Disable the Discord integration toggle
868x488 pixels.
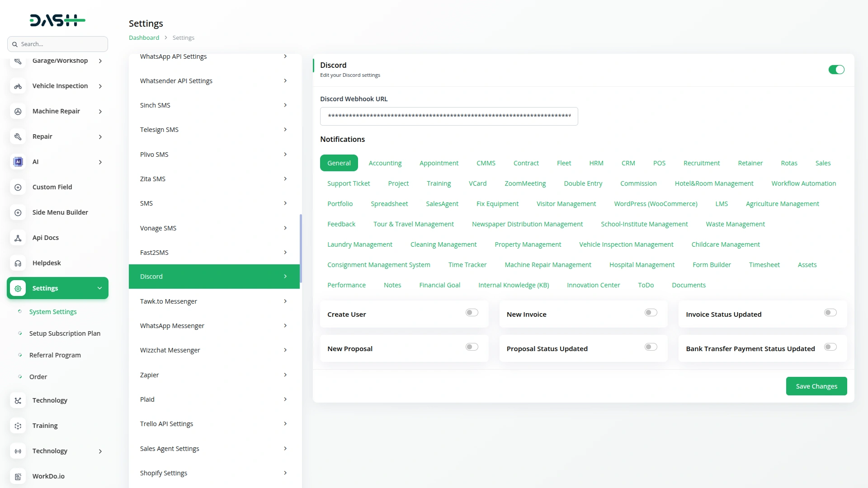pyautogui.click(x=836, y=70)
